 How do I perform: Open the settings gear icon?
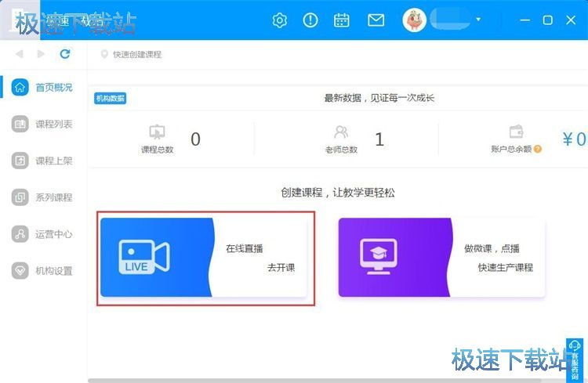[x=280, y=20]
